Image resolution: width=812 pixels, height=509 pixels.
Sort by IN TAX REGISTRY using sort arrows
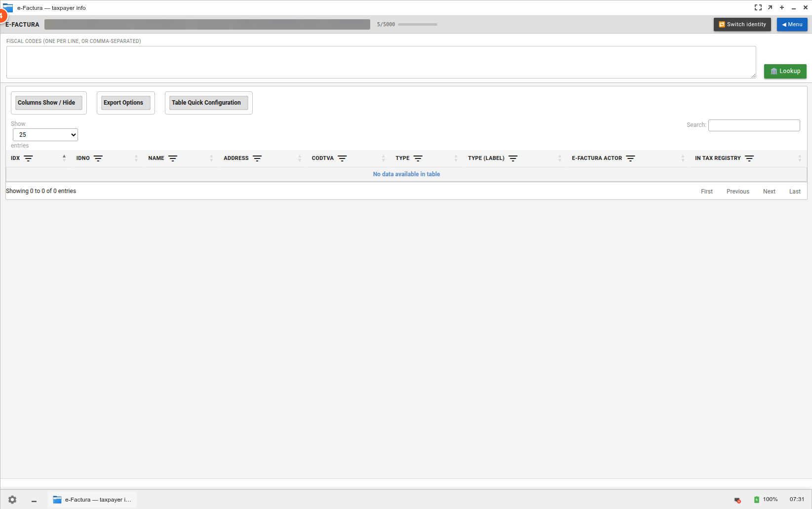pos(800,158)
